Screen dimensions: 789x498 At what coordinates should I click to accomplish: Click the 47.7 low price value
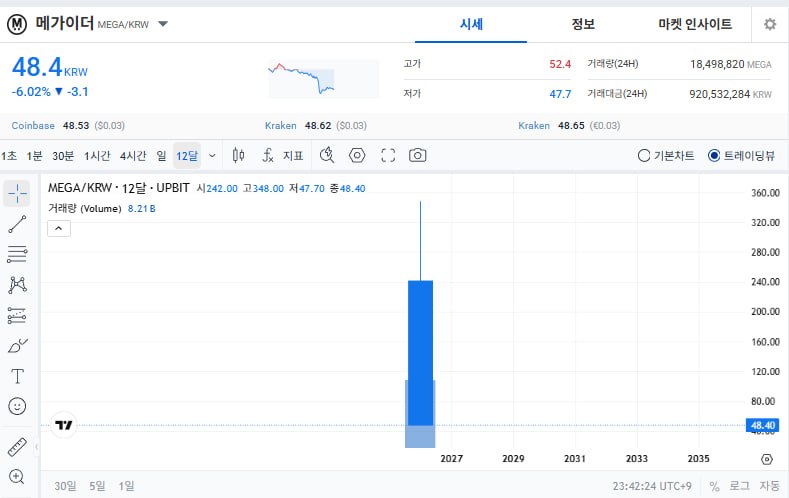tap(560, 94)
